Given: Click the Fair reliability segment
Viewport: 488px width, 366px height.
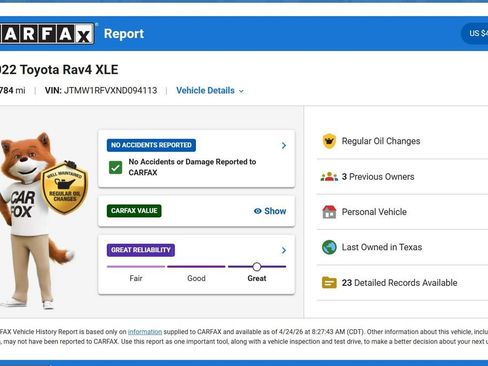Looking at the screenshot, I should [x=136, y=267].
